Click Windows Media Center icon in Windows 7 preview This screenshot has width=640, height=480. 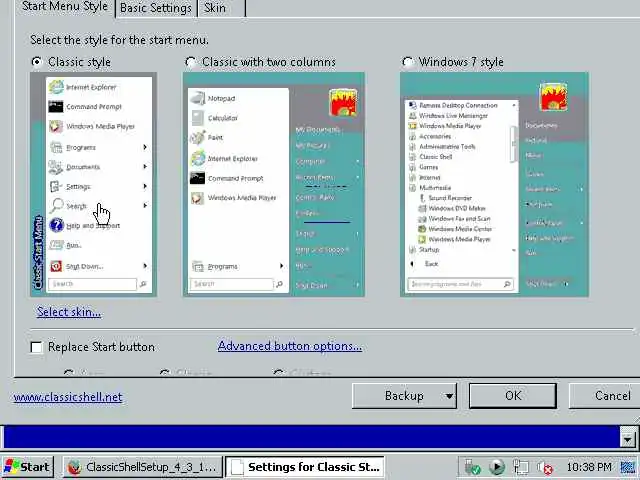422,229
